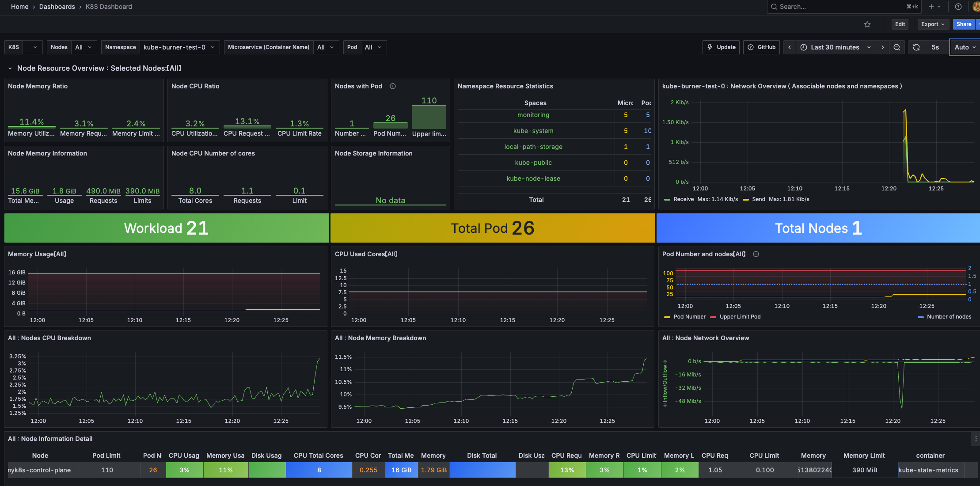Open the monitoring namespace link

pyautogui.click(x=533, y=115)
